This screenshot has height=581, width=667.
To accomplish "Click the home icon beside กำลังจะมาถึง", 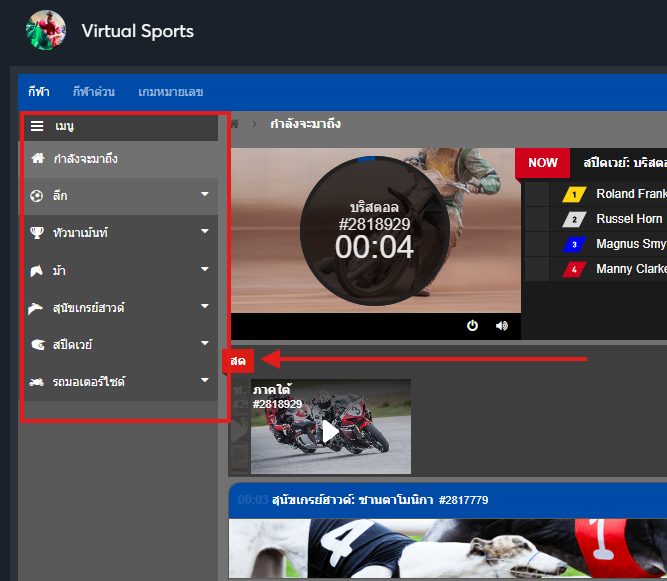I will pos(37,158).
